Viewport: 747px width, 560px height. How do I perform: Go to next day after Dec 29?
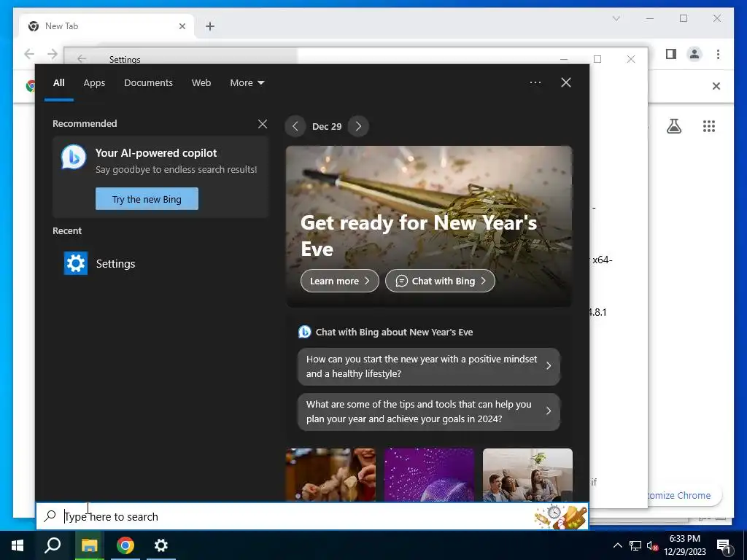point(358,127)
